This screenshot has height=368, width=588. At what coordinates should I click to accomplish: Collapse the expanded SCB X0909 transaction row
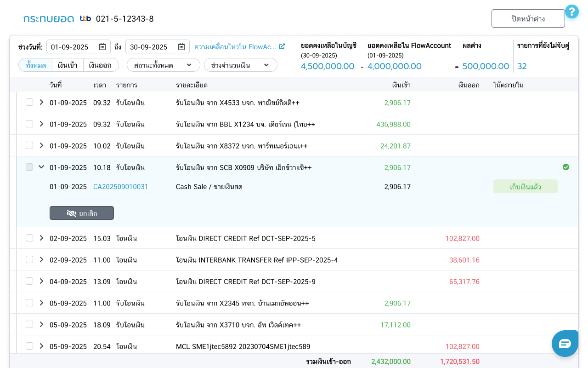(41, 167)
